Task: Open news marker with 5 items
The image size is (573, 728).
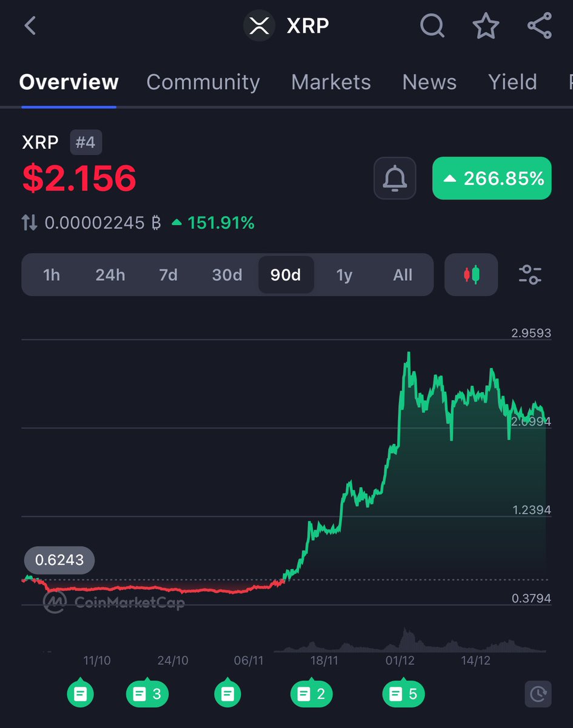Action: (403, 693)
